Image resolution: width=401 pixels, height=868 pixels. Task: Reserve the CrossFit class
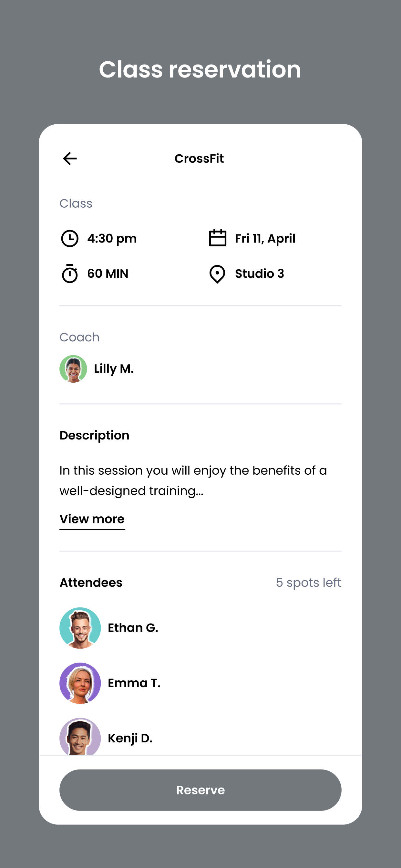200,790
